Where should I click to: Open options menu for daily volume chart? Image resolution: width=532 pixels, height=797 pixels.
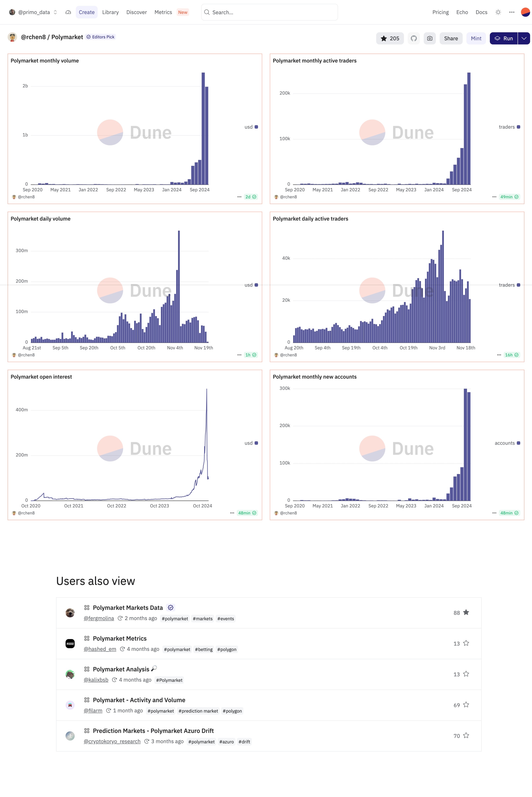click(239, 355)
